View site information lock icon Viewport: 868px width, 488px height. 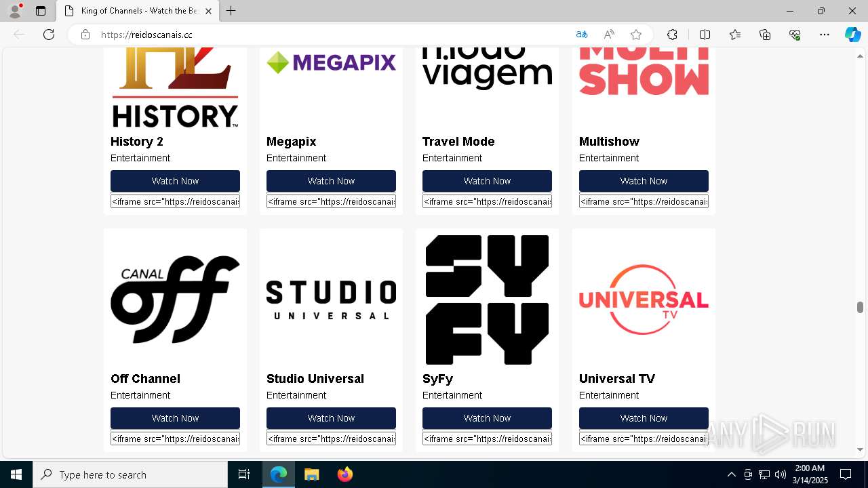[x=85, y=35]
